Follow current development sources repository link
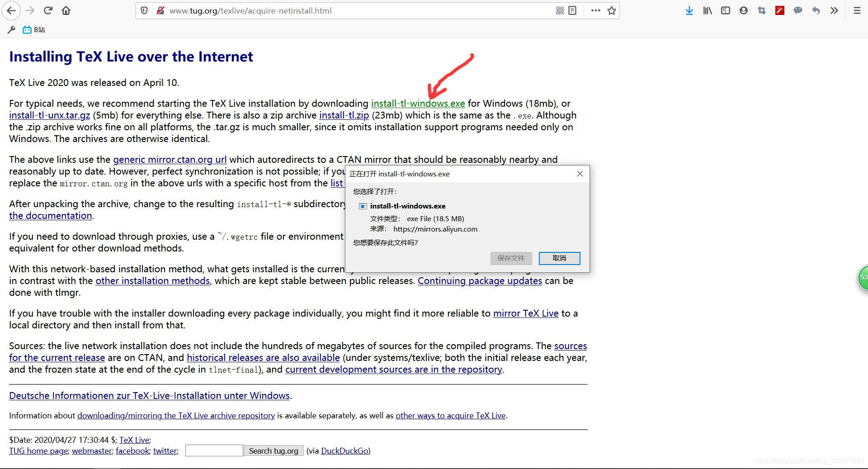Viewport: 868px width, 469px height. pyautogui.click(x=394, y=370)
